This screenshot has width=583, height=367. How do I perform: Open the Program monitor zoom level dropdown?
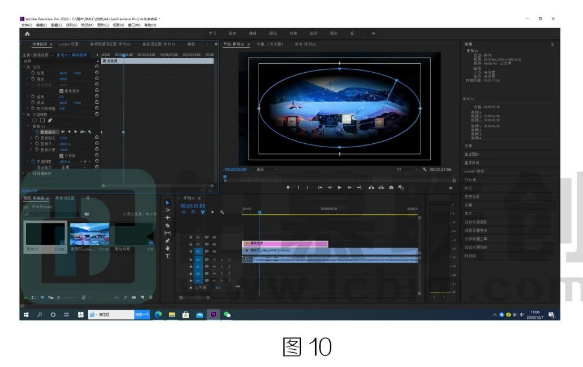[x=267, y=170]
